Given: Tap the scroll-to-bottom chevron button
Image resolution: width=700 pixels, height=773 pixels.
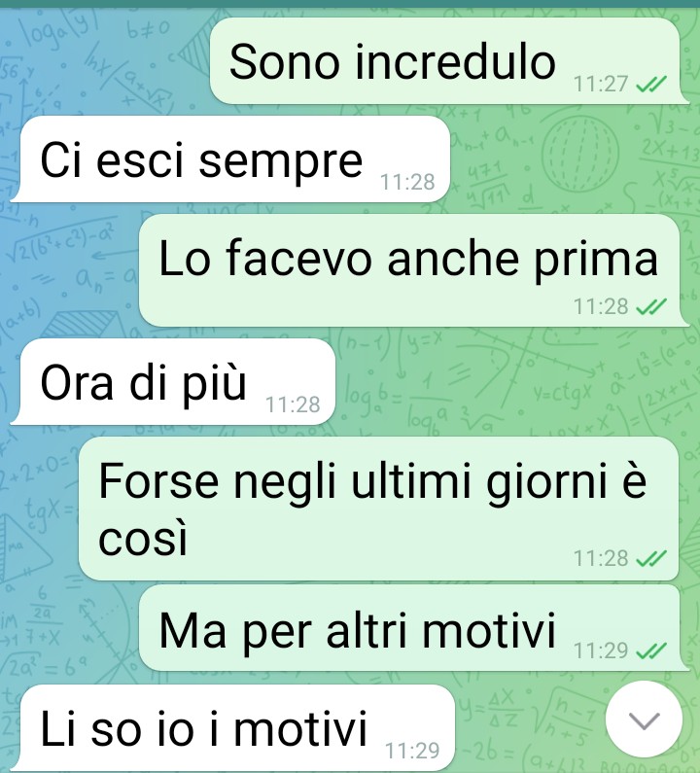Looking at the screenshot, I should (644, 720).
